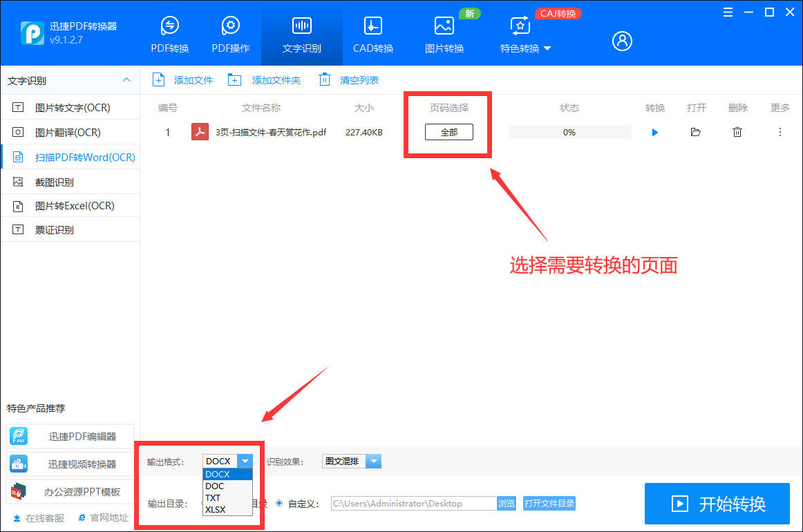Click the 图片翻译(OCR) sidebar icon
803x532 pixels.
[x=18, y=132]
